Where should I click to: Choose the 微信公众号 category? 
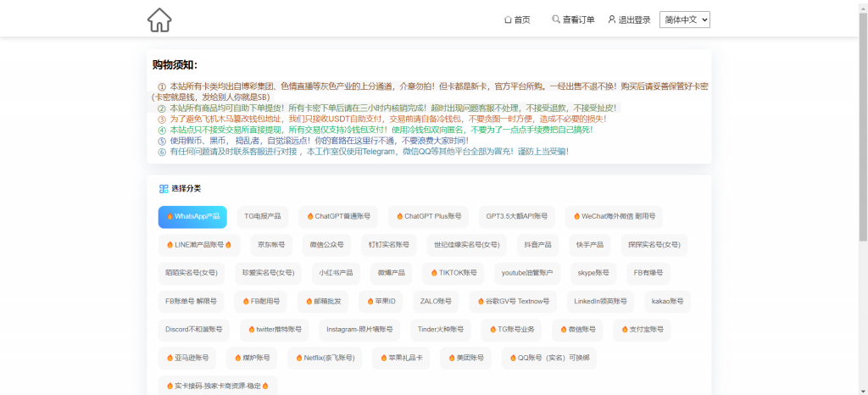(x=326, y=245)
